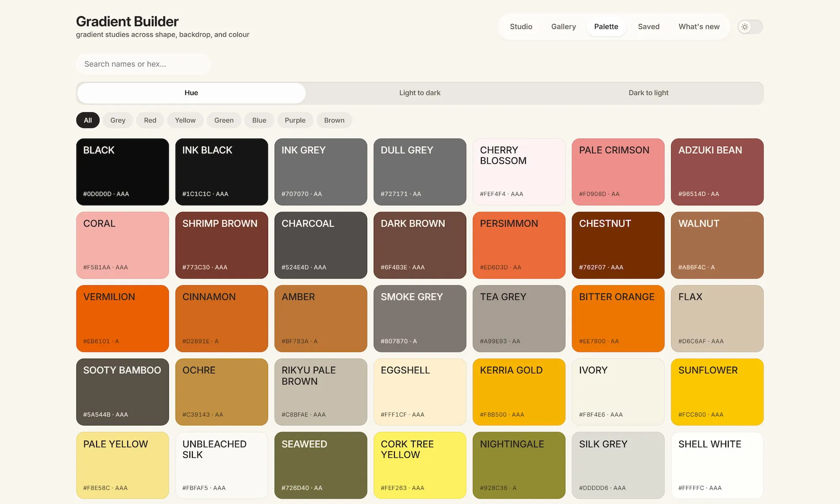This screenshot has width=840, height=504.
Task: Select the Nightingale swatch
Action: (x=519, y=465)
